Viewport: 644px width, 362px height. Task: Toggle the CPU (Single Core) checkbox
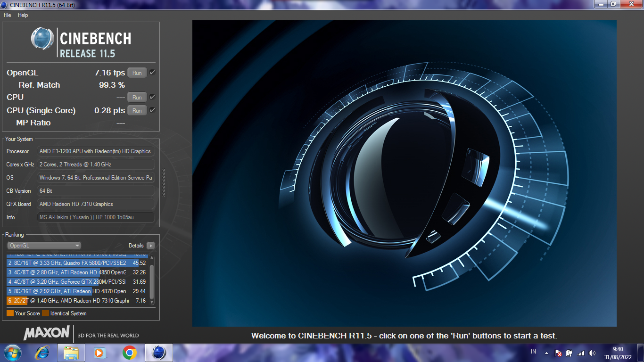coord(152,110)
